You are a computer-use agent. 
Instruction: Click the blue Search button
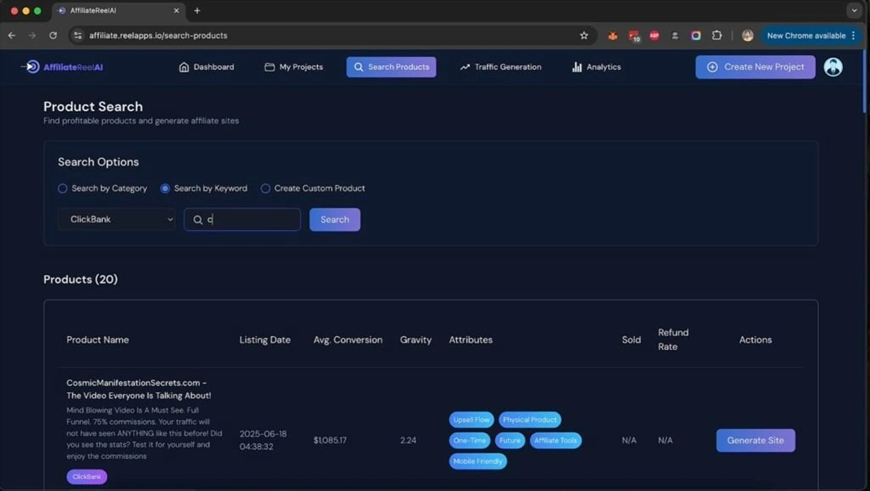click(335, 220)
